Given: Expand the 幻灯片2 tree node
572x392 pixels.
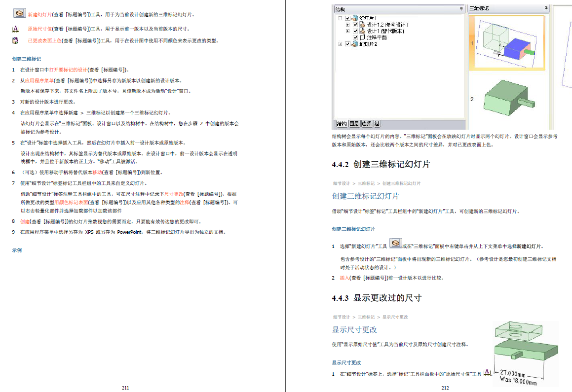Looking at the screenshot, I should tap(340, 44).
